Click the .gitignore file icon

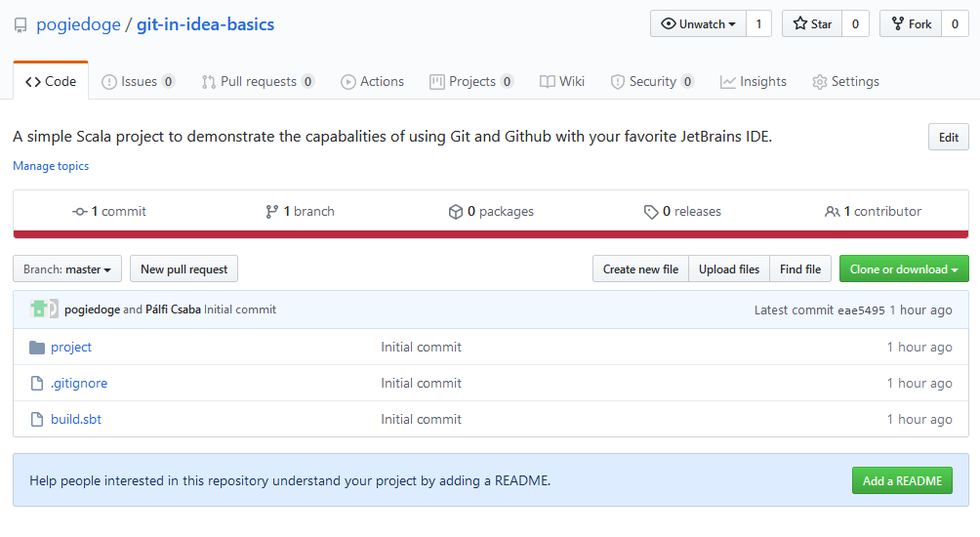click(x=37, y=383)
